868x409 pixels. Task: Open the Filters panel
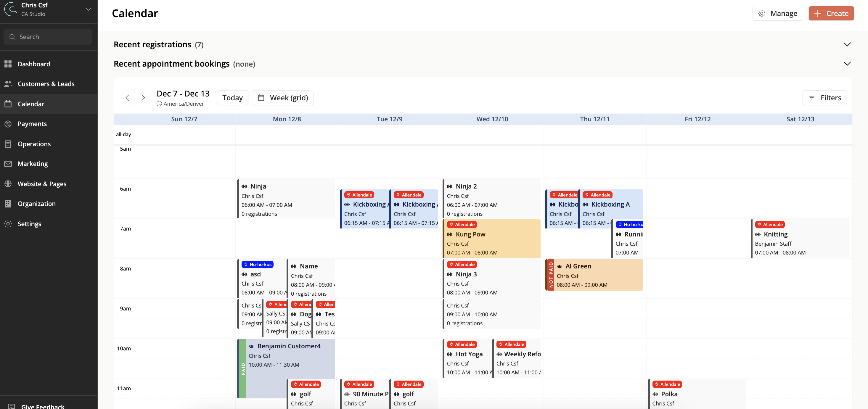click(824, 98)
